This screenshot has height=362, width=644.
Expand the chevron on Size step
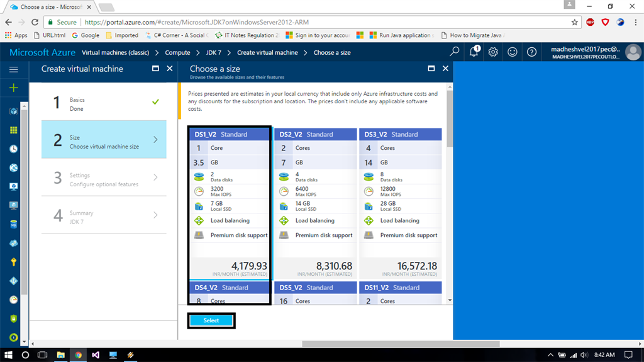pos(156,140)
